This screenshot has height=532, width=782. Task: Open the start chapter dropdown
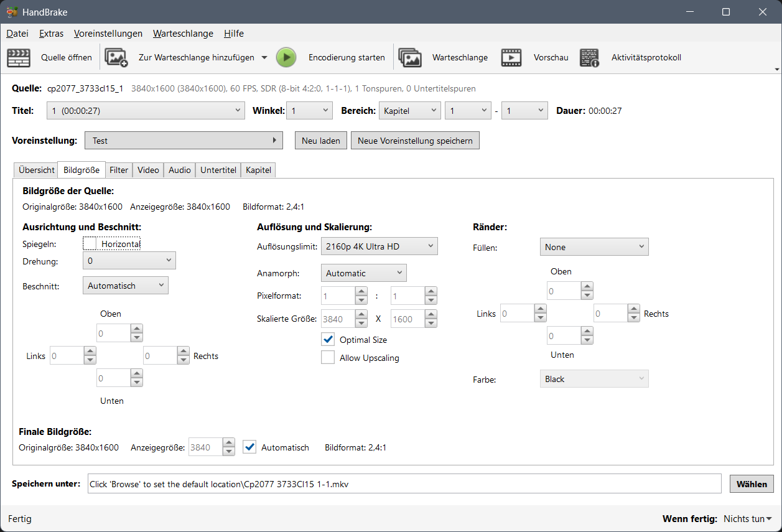(468, 111)
